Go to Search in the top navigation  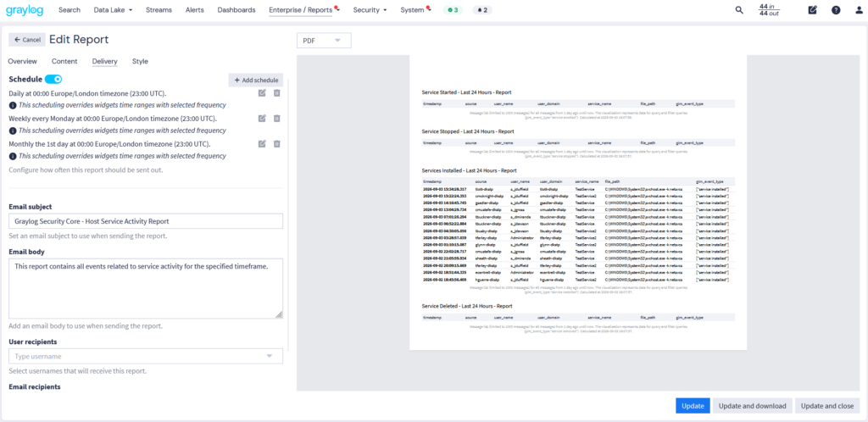(70, 10)
